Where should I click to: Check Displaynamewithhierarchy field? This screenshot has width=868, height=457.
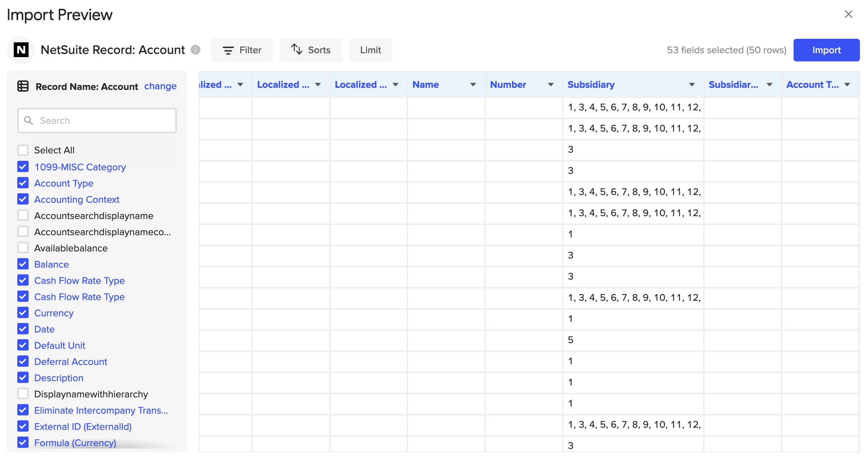point(23,394)
